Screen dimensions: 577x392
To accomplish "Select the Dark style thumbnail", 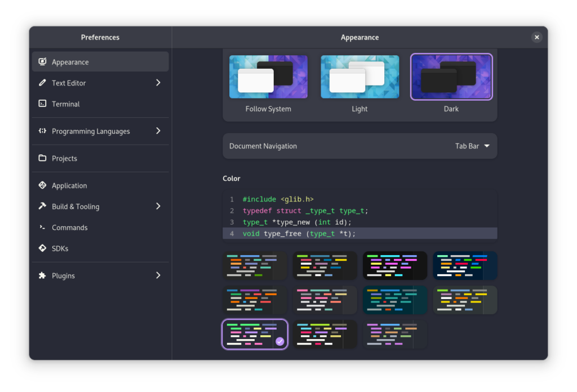I will 451,77.
